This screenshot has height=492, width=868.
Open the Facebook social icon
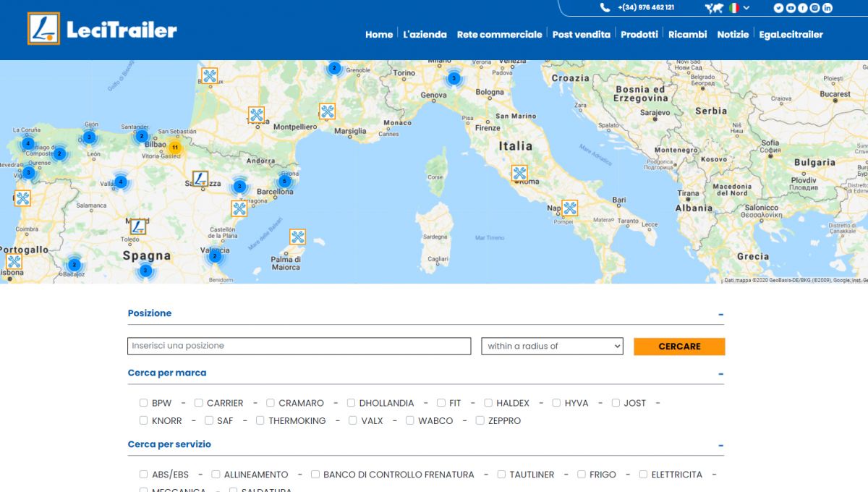pos(803,8)
